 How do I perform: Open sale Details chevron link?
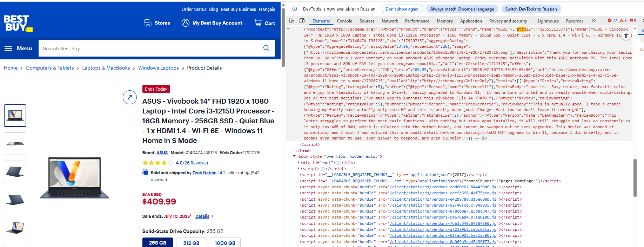click(x=204, y=216)
